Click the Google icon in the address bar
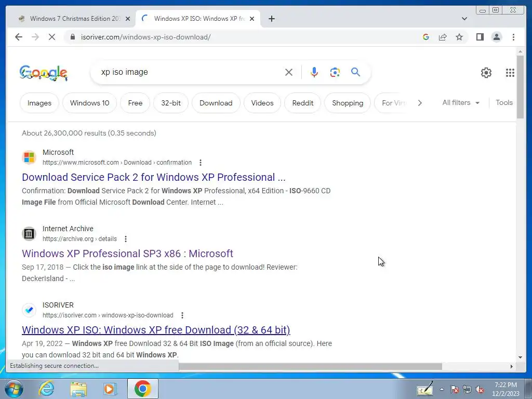The image size is (532, 399). 426,37
